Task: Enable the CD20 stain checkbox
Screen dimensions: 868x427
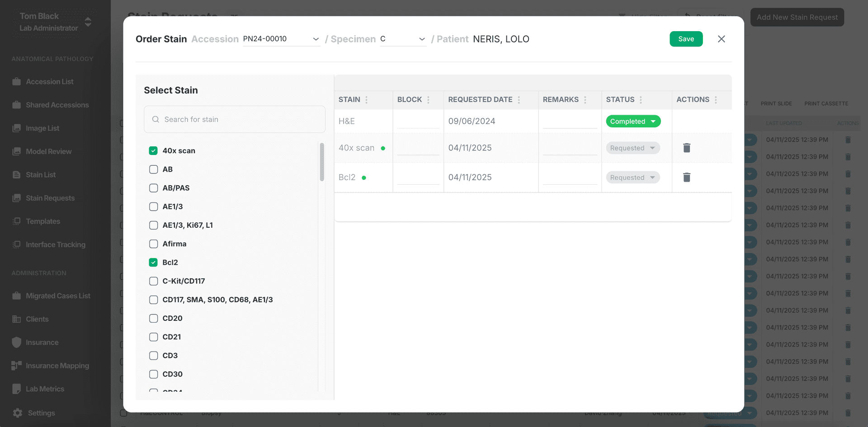Action: click(x=153, y=318)
